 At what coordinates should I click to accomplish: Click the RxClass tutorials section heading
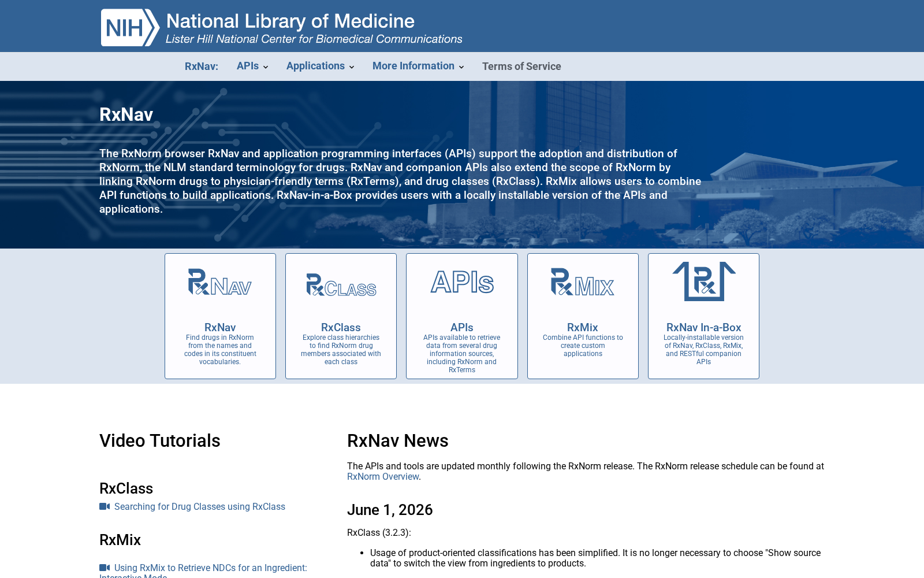pos(126,488)
